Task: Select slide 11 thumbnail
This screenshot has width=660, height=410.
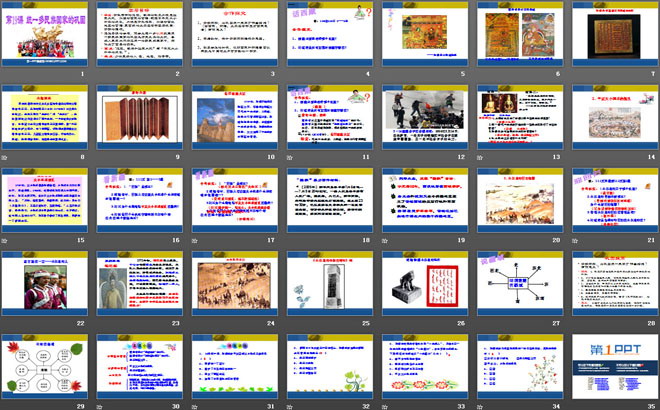Action: coord(330,117)
